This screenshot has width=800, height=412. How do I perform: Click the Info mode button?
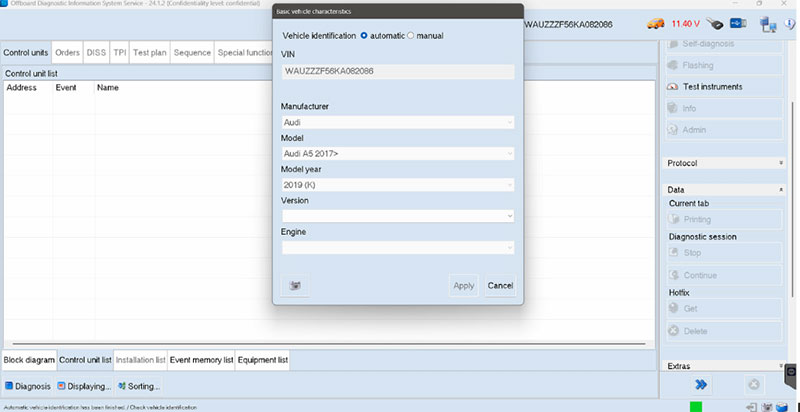click(x=723, y=108)
